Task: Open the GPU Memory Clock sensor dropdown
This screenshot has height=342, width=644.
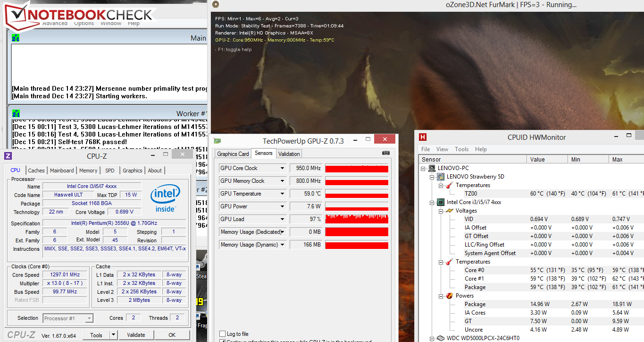Action: coord(283,181)
